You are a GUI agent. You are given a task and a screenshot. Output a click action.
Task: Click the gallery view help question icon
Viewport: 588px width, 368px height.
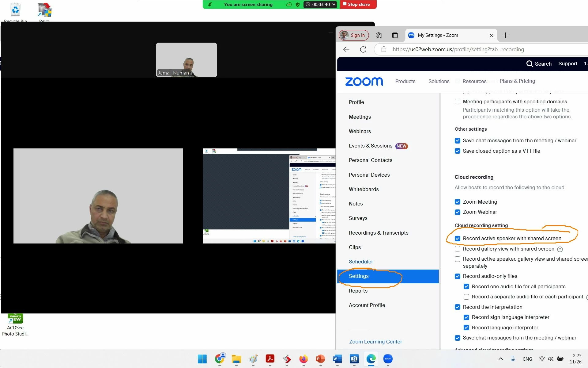tap(560, 249)
